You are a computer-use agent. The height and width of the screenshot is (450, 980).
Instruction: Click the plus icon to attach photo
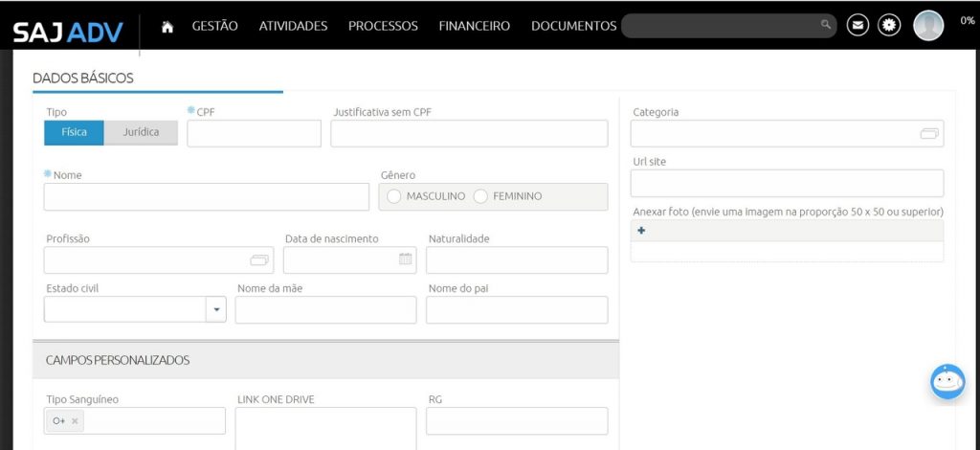[x=641, y=231]
